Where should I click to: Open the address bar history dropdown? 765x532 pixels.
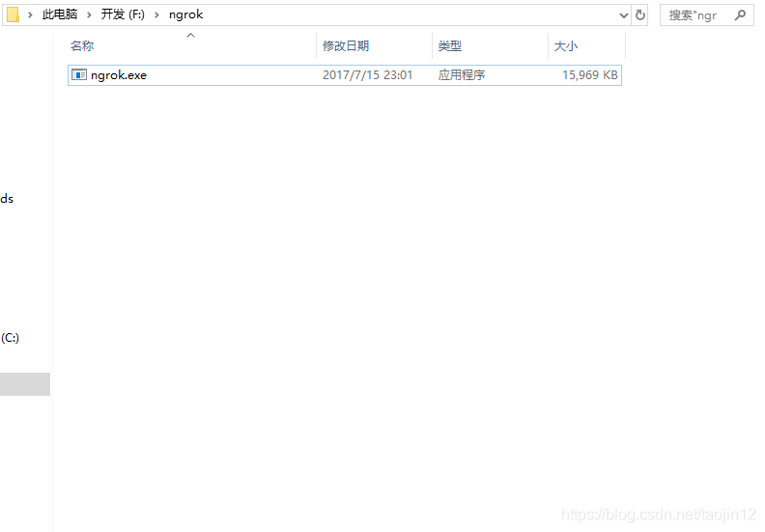[x=623, y=15]
